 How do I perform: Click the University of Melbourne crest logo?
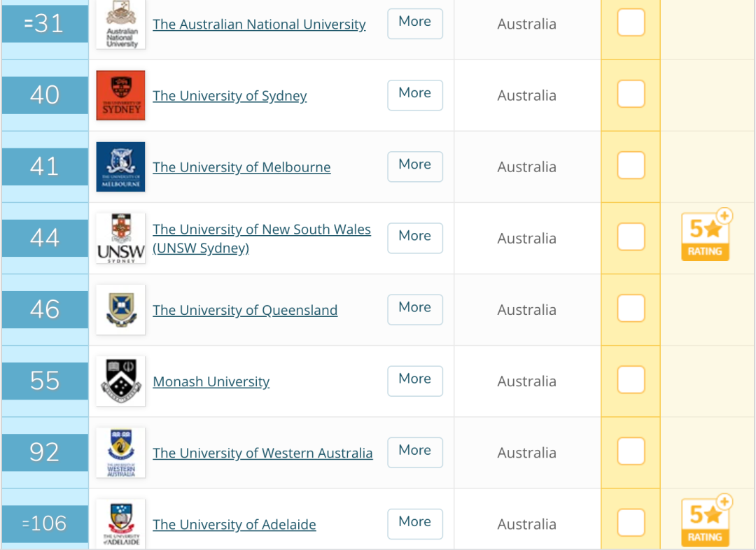point(120,167)
